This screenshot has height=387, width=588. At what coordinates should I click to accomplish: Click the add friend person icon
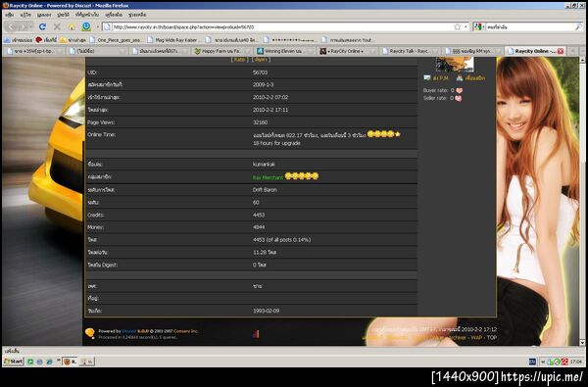(x=460, y=77)
